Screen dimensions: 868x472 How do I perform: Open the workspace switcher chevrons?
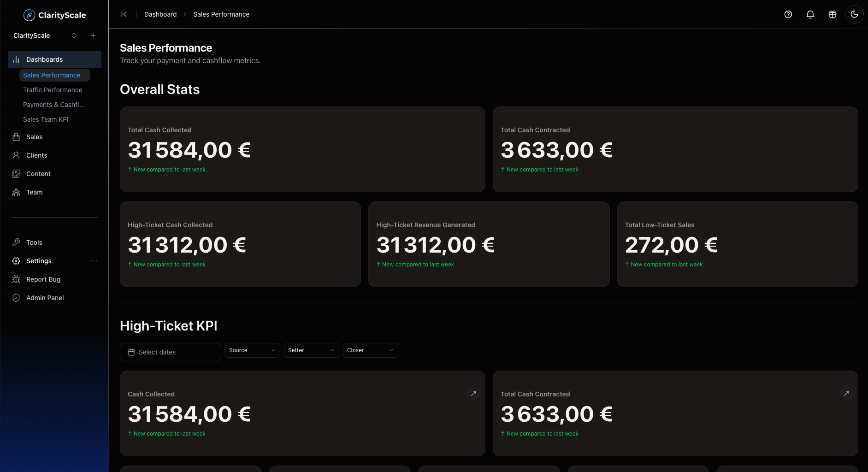pos(73,35)
